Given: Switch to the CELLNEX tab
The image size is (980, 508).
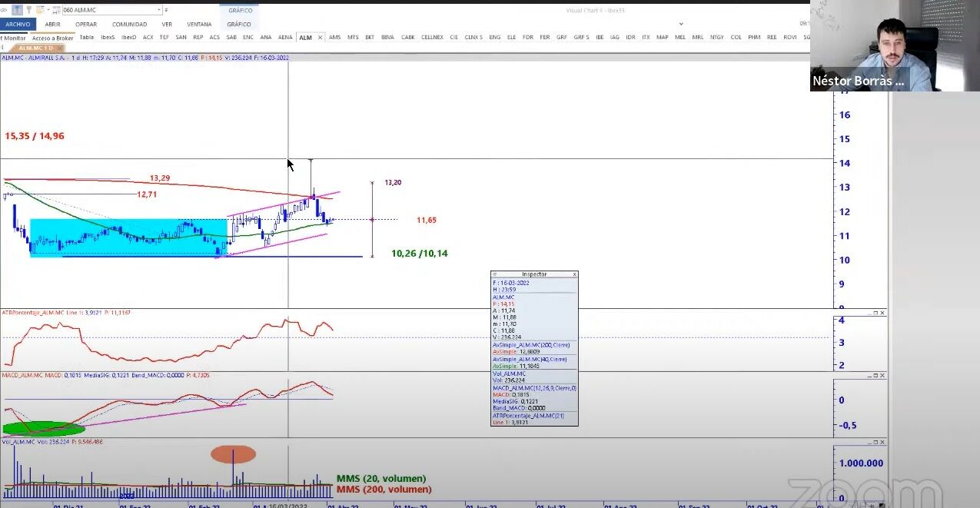Looking at the screenshot, I should pyautogui.click(x=432, y=37).
